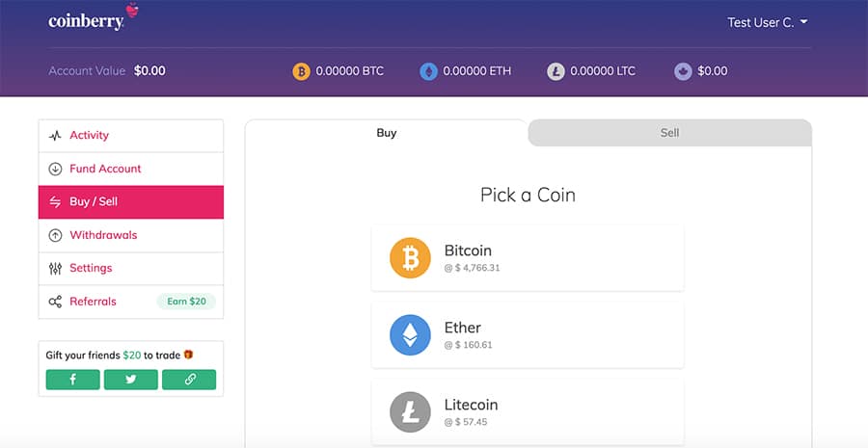The image size is (868, 448).
Task: Copy referral link with chain icon button
Action: pyautogui.click(x=189, y=380)
